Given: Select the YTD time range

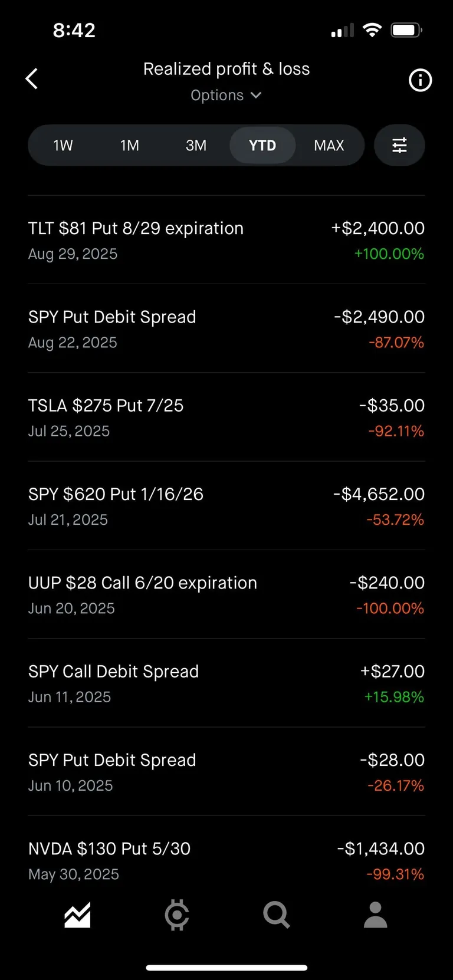Looking at the screenshot, I should 262,145.
